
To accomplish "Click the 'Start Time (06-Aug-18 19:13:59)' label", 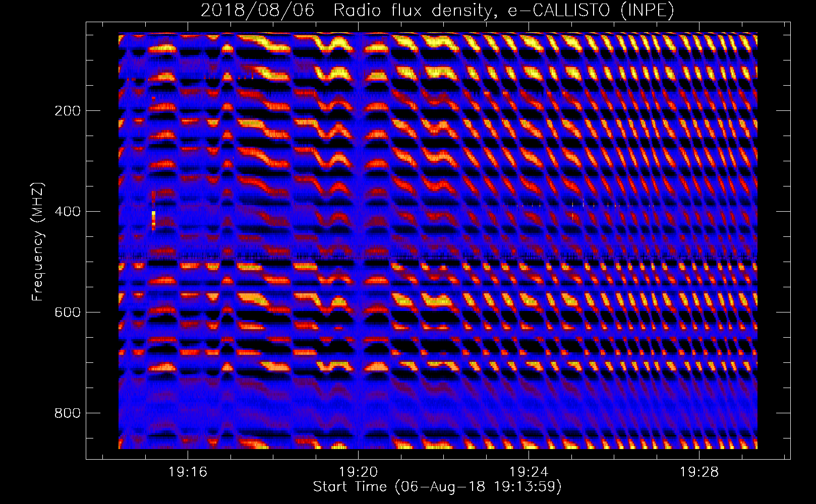I will [x=437, y=487].
